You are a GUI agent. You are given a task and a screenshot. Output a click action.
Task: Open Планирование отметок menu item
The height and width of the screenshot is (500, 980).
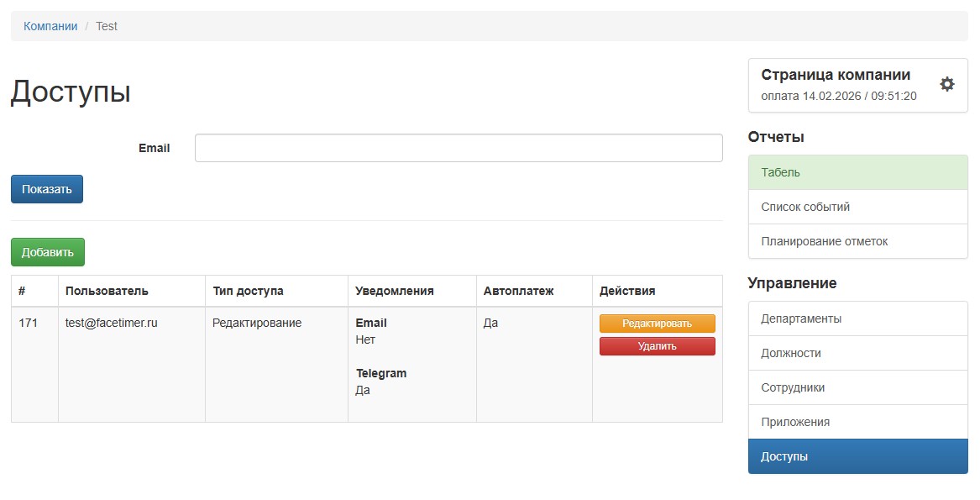[x=857, y=241]
